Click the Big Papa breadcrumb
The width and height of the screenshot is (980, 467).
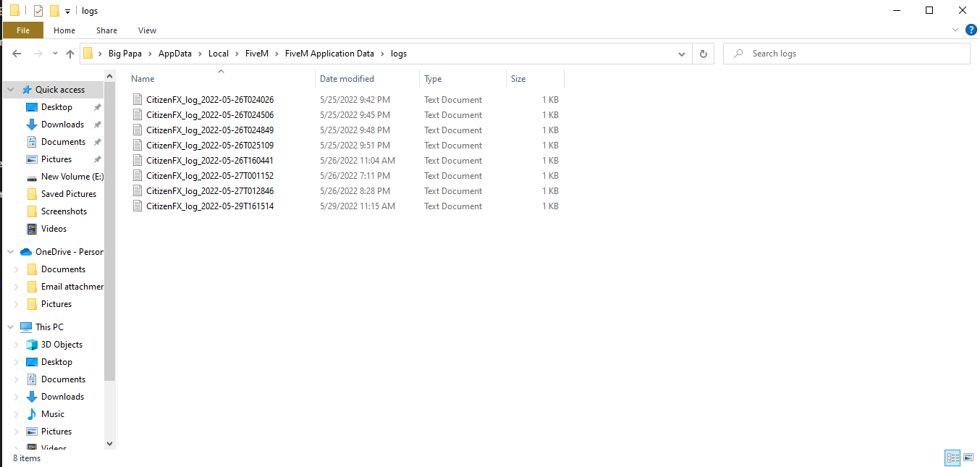click(125, 54)
